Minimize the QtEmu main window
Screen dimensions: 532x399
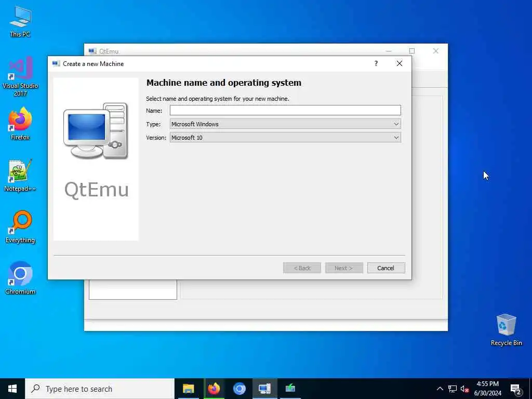389,51
